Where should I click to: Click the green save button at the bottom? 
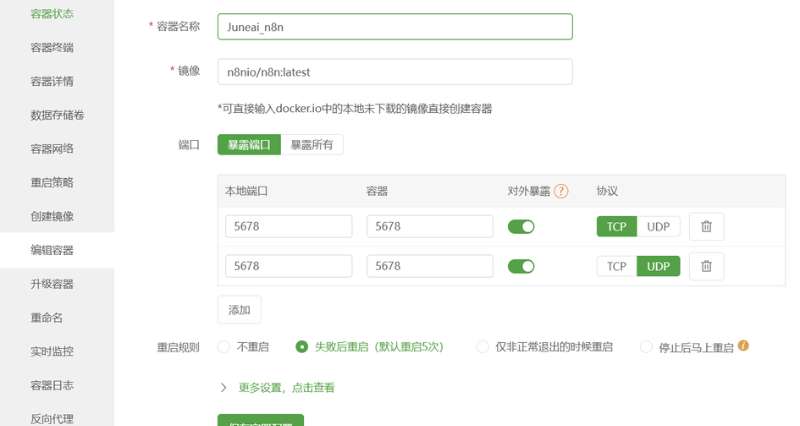pos(261,420)
